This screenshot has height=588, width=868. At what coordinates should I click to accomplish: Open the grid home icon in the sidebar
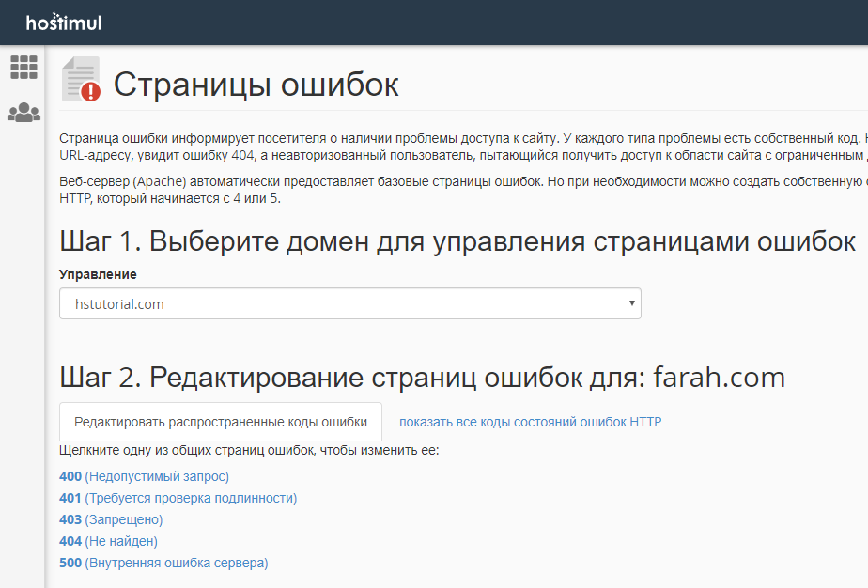[23, 67]
